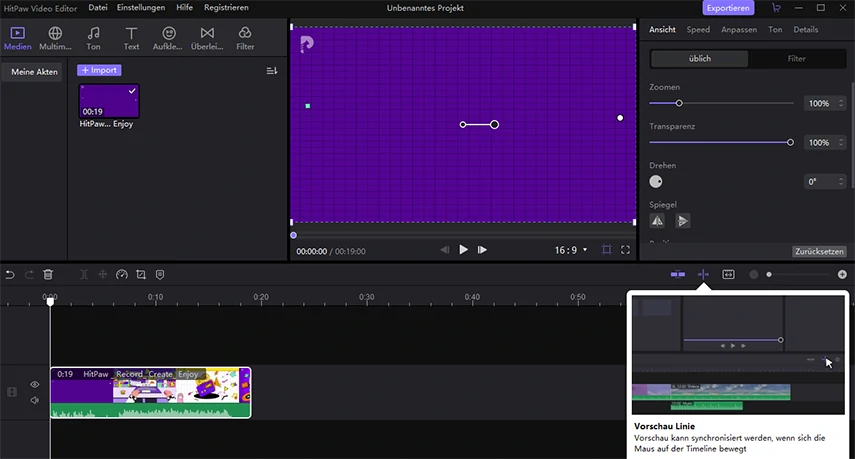Screen dimensions: 855x459
Task: Switch to the Details tab
Action: click(x=805, y=29)
